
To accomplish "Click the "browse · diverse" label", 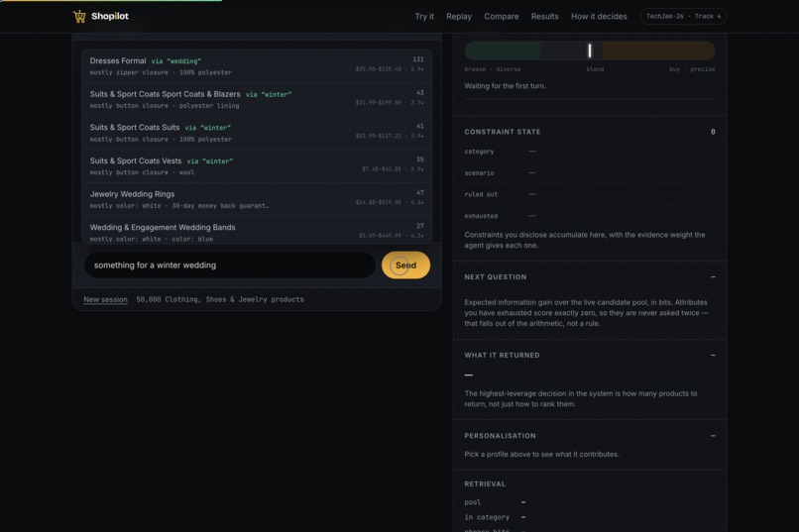I will click(x=493, y=69).
